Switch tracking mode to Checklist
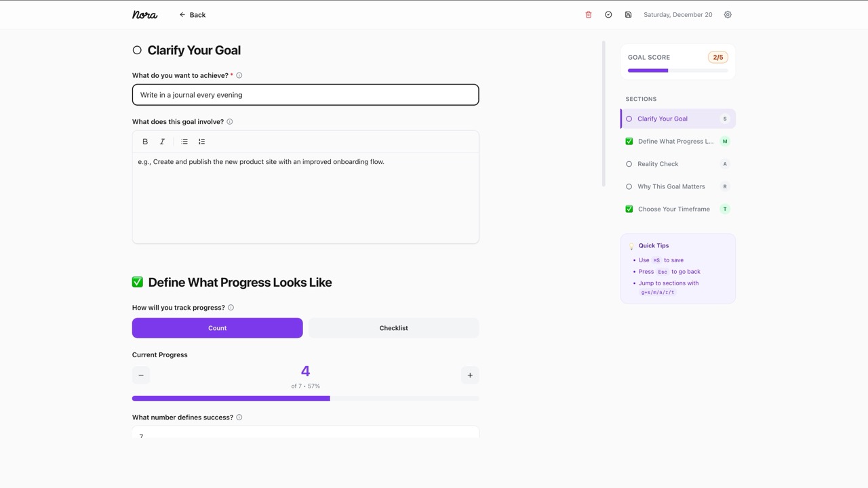 click(393, 328)
